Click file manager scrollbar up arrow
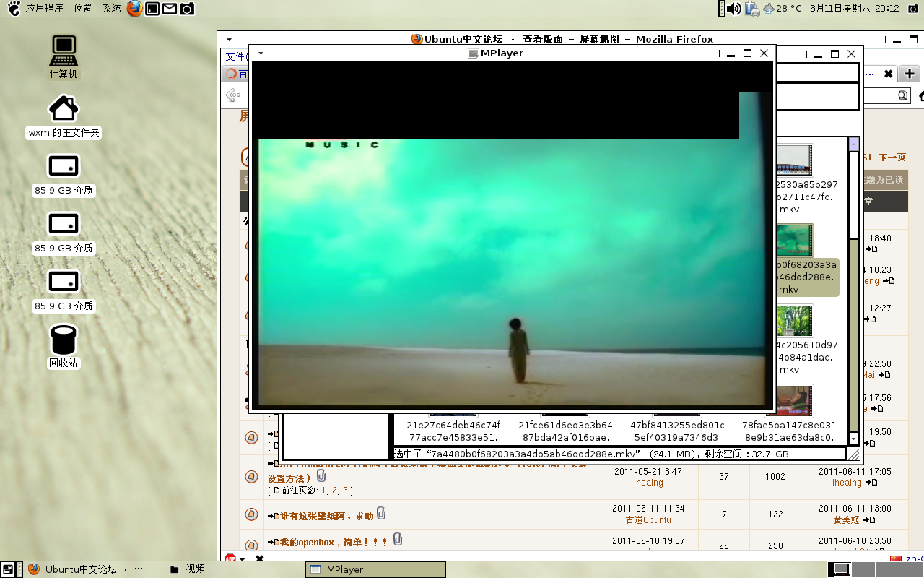Screen dimensions: 924x578 854,143
